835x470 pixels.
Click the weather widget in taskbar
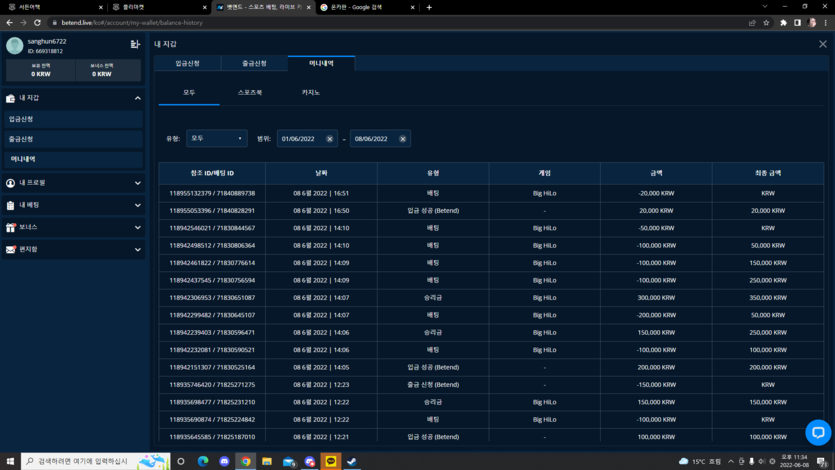pyautogui.click(x=700, y=461)
